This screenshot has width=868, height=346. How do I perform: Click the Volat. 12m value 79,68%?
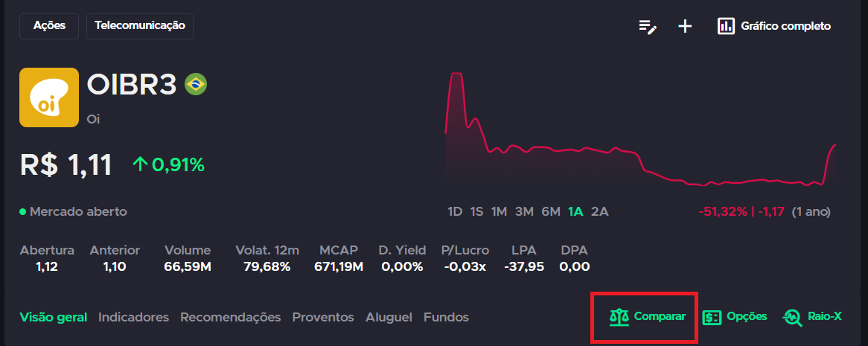(267, 267)
